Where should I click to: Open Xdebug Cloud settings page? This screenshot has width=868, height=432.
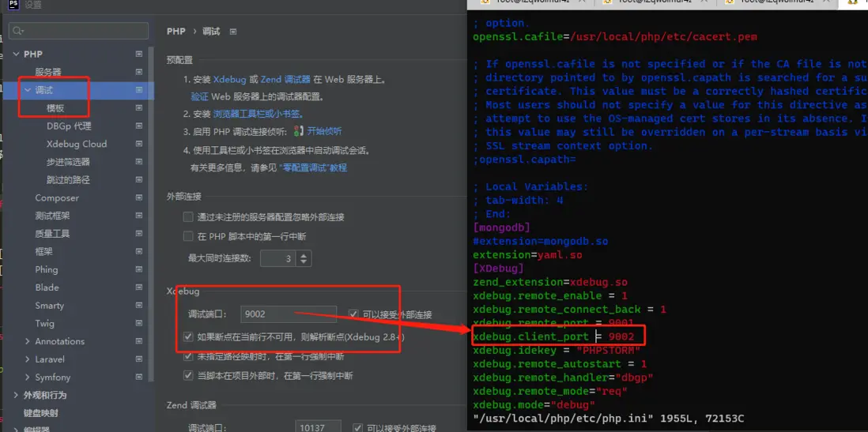pyautogui.click(x=77, y=144)
